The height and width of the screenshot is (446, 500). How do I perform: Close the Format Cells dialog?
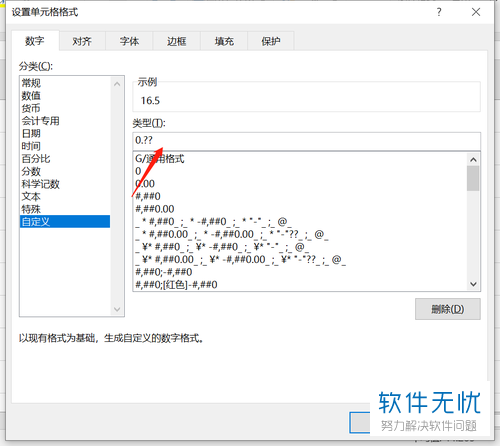(476, 12)
